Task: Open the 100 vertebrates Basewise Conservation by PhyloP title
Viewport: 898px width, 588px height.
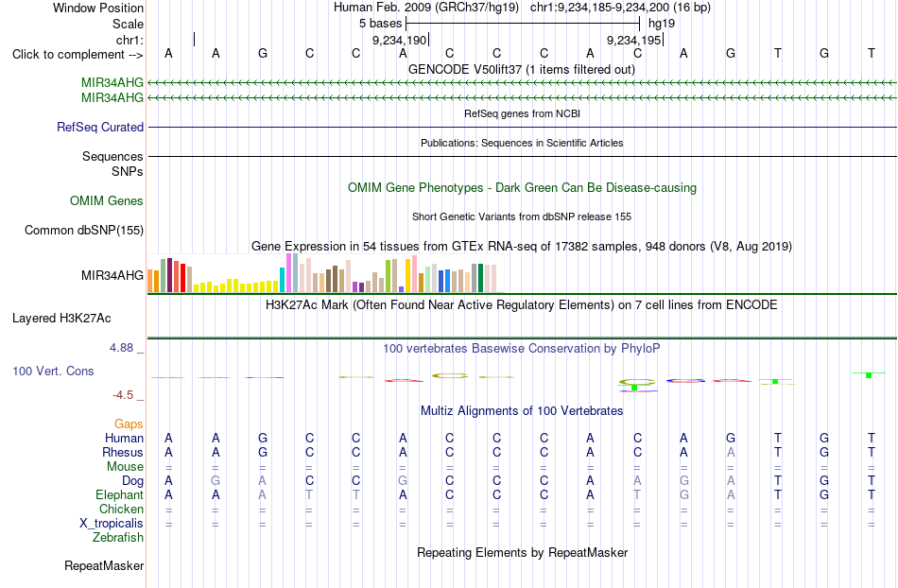Action: (x=521, y=348)
